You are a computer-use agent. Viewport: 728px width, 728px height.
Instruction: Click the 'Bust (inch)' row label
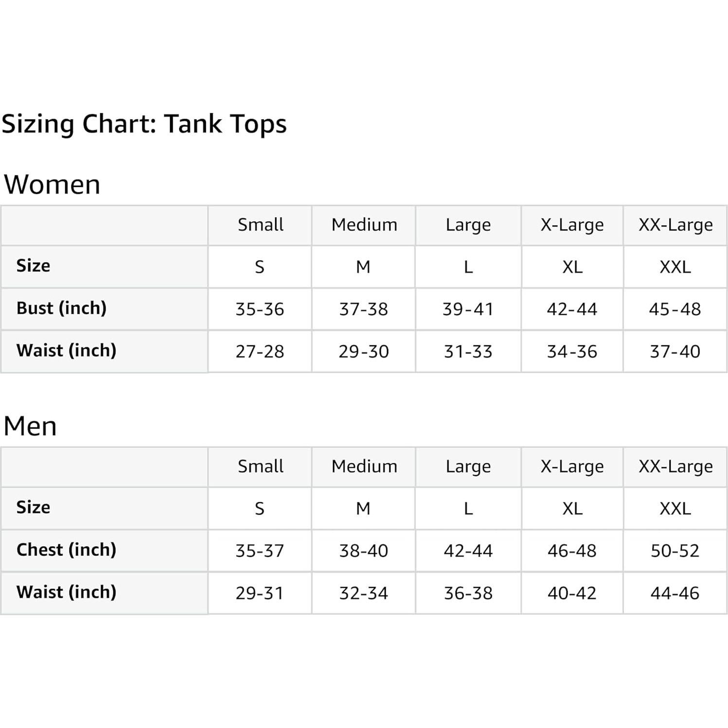[61, 308]
